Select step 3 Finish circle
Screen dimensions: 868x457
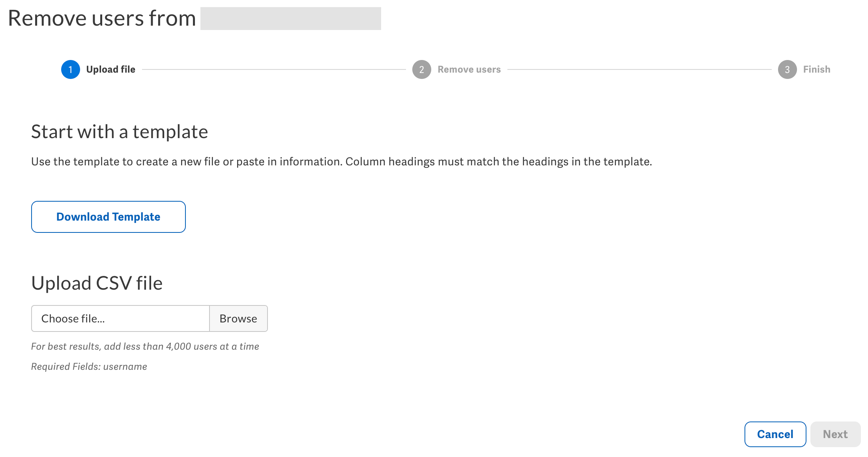coord(787,69)
